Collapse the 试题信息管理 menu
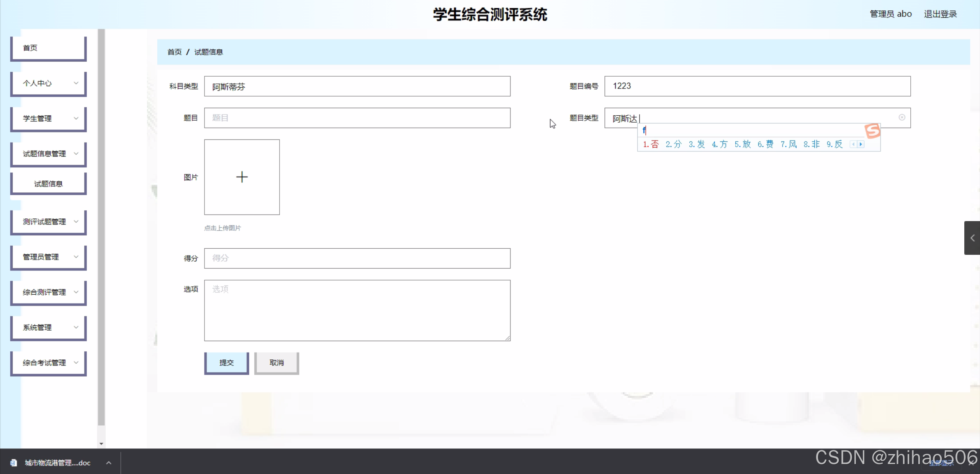The height and width of the screenshot is (474, 980). [48, 154]
